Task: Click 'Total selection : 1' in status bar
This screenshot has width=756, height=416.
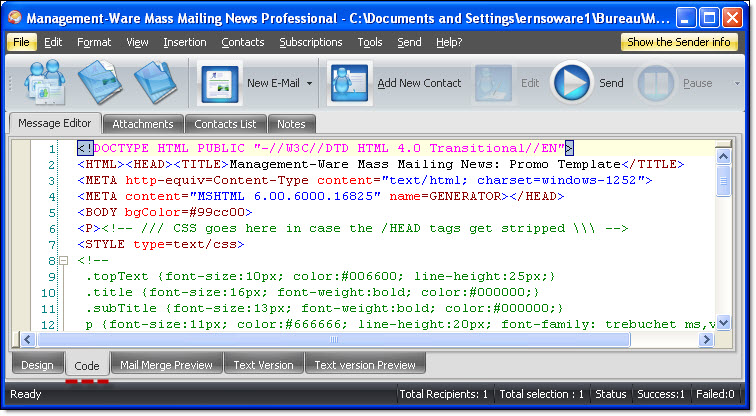Action: coord(541,394)
